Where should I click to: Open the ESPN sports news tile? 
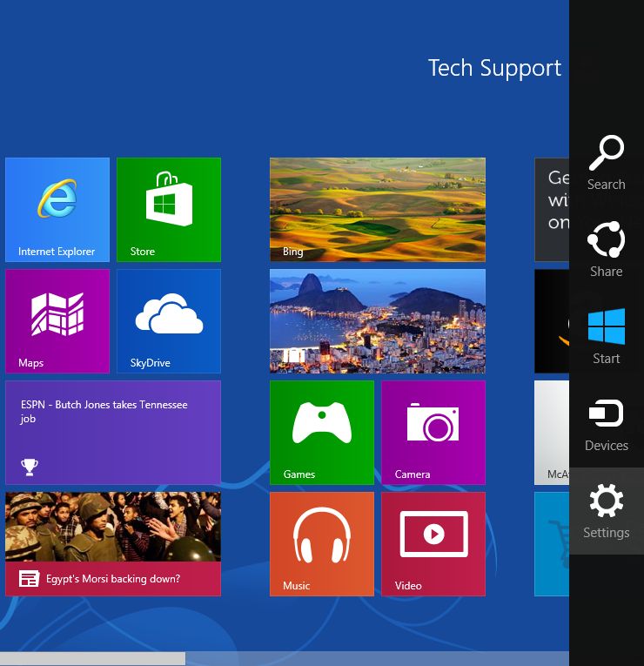coord(113,433)
